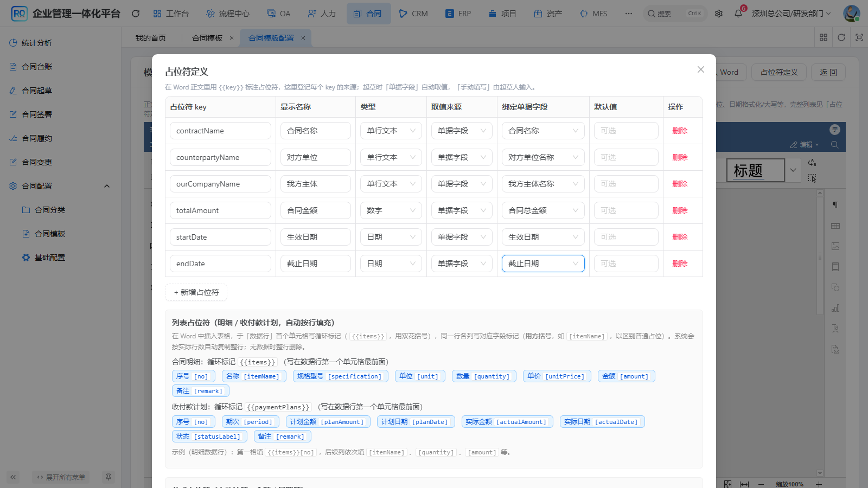This screenshot has height=488, width=868.
Task: Open 类型 dropdown for totalAmount row
Action: coord(391,210)
